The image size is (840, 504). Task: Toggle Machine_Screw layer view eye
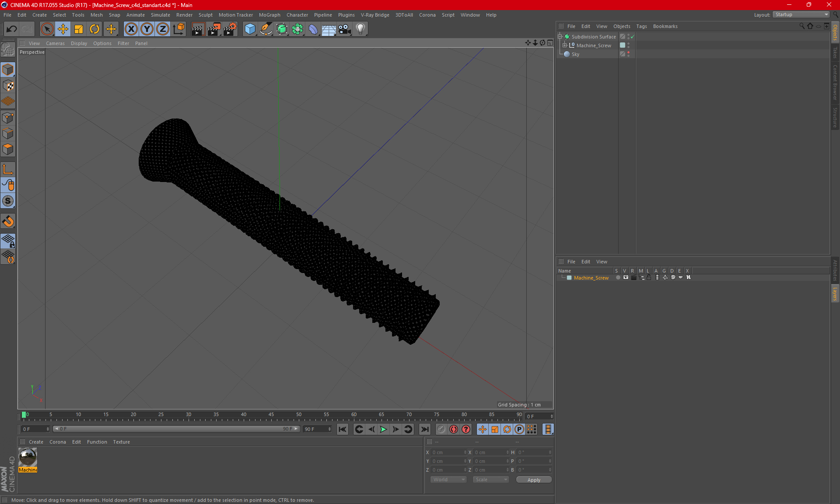(626, 277)
